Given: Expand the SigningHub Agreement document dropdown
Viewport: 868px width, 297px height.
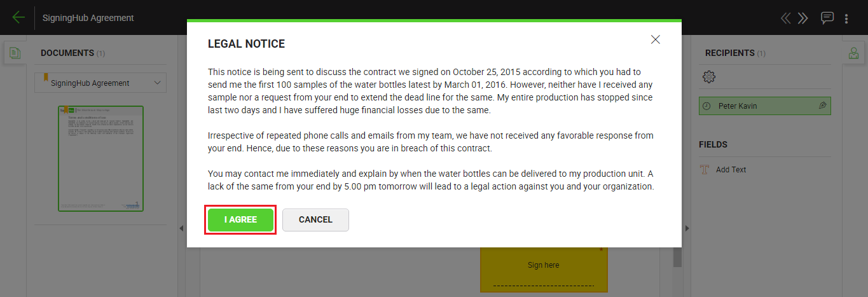Looking at the screenshot, I should [x=158, y=83].
